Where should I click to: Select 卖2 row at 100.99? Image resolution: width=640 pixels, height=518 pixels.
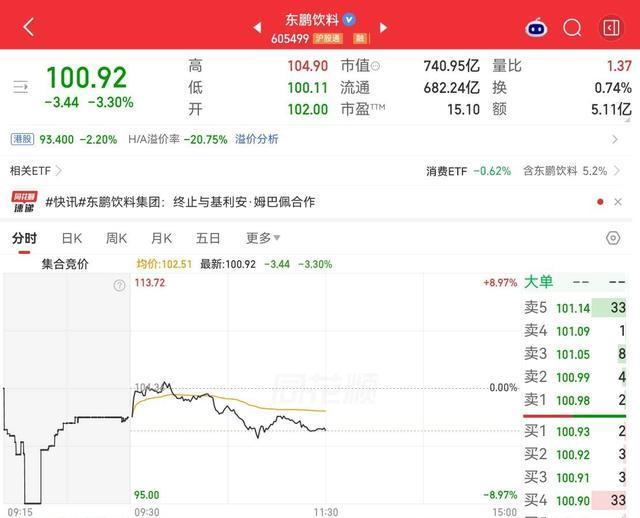coord(575,377)
